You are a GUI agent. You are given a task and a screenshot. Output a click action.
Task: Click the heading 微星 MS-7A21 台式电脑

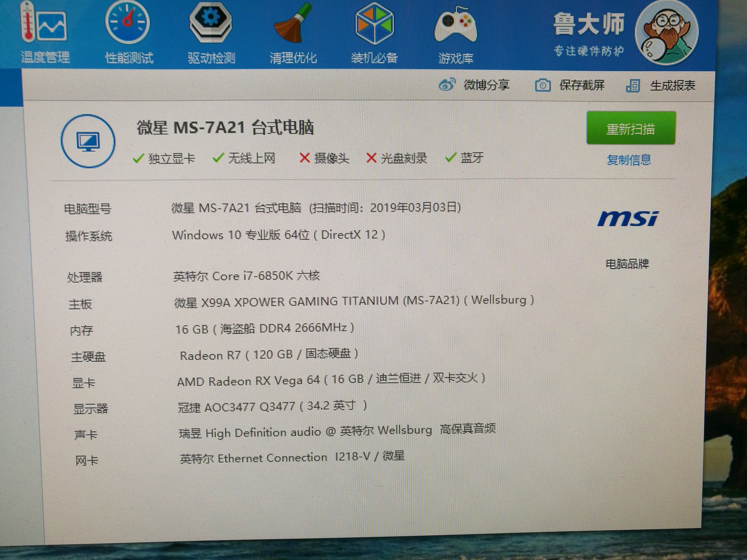pyautogui.click(x=225, y=128)
